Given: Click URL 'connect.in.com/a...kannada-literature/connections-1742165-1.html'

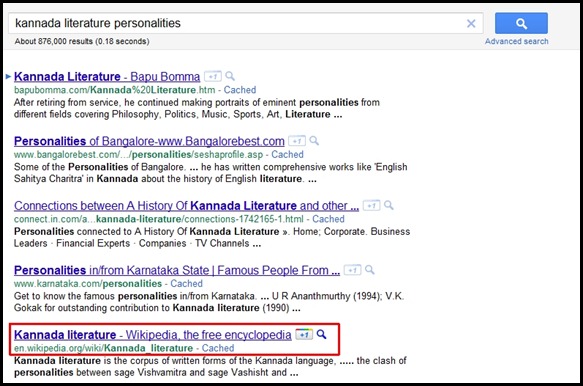Looking at the screenshot, I should coord(159,219).
